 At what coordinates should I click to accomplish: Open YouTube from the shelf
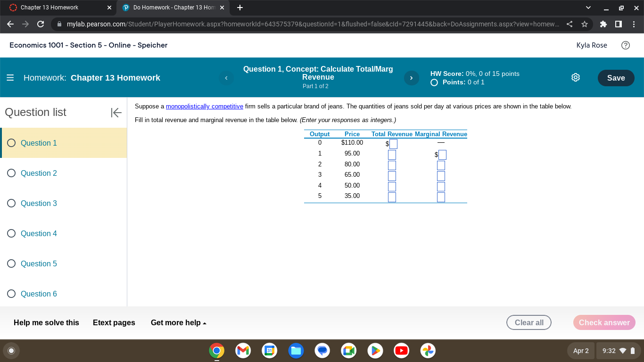401,351
